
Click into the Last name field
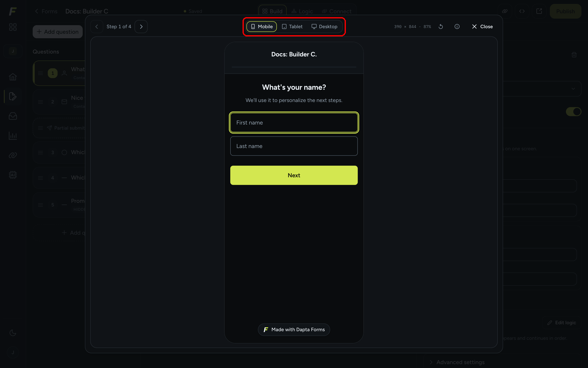point(294,146)
